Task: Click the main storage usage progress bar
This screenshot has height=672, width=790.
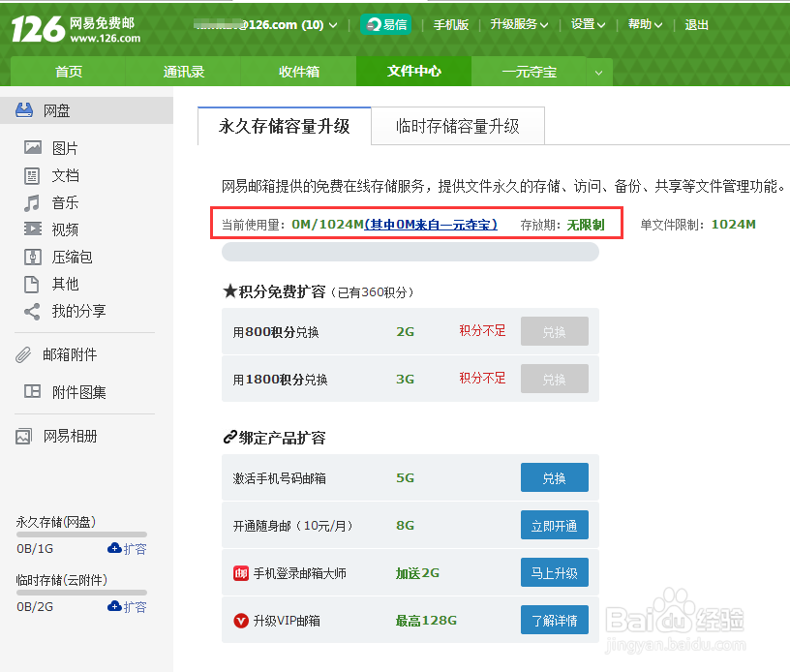Action: tap(410, 252)
